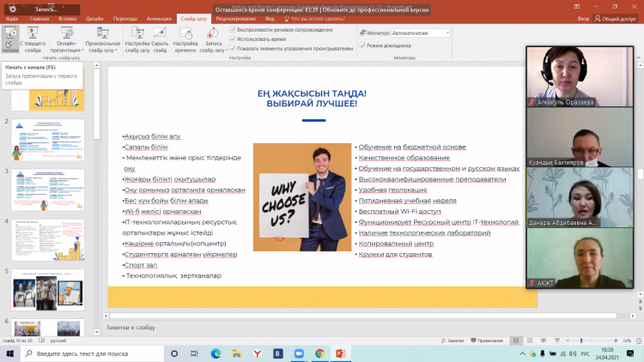
Task: Uncheck the use timings option
Action: click(x=234, y=39)
